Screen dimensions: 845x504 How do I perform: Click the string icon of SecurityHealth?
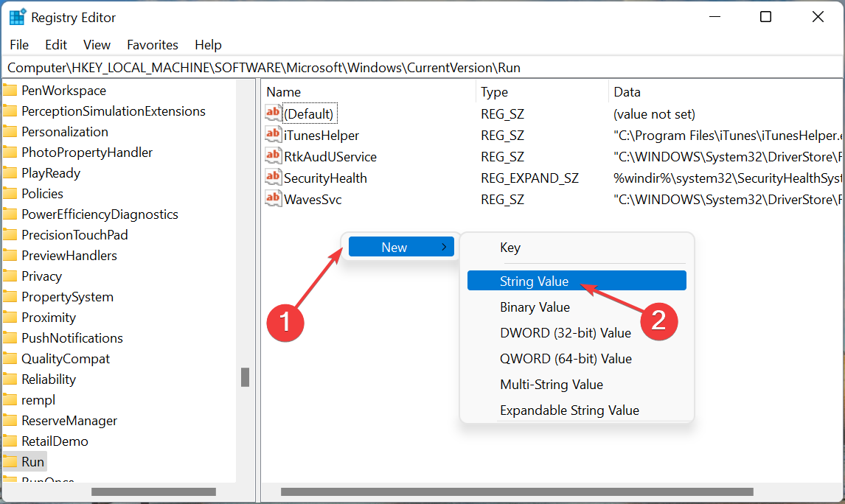[x=274, y=177]
